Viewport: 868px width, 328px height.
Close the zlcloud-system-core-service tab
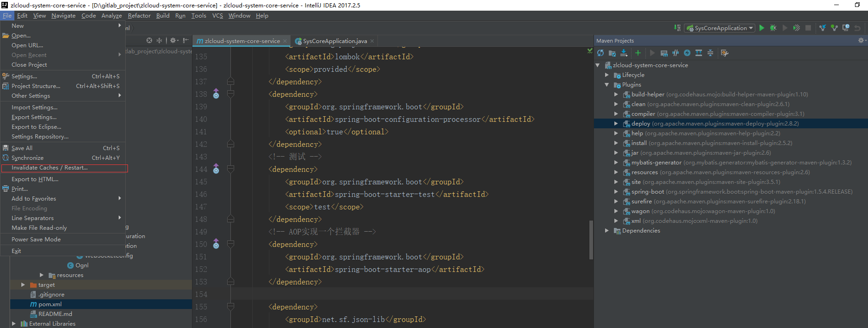[x=285, y=41]
